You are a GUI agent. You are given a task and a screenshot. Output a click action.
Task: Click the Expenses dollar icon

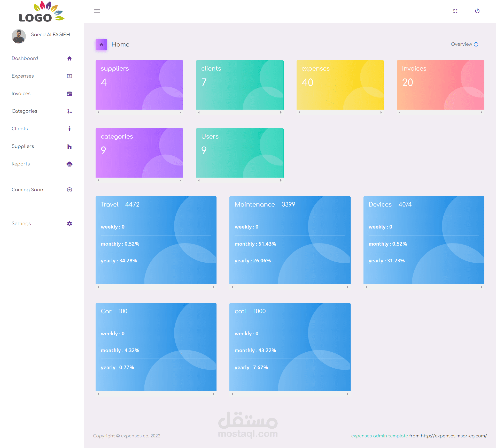69,76
